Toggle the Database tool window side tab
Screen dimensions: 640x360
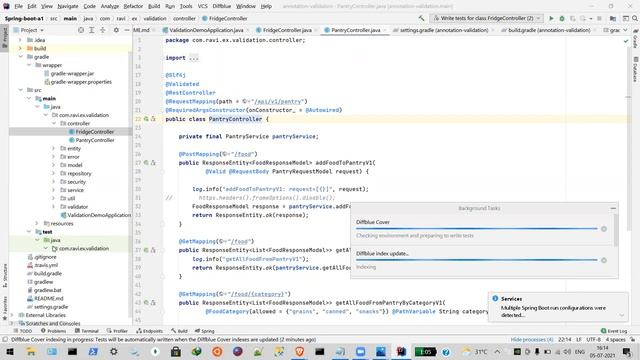[636, 69]
